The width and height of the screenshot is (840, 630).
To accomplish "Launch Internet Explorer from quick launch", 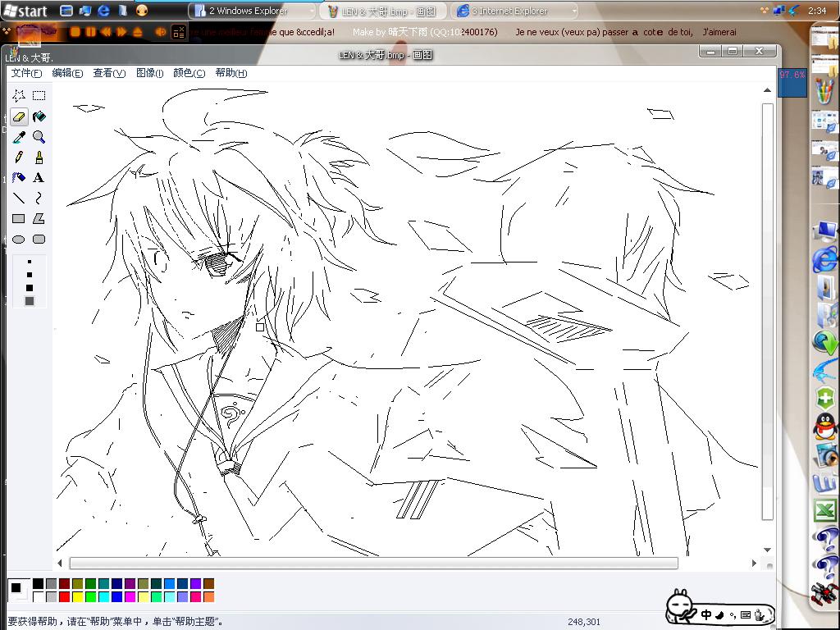I will pyautogui.click(x=104, y=10).
